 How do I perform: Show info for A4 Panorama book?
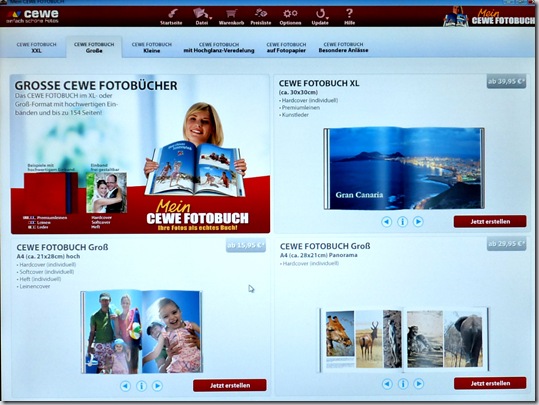tap(403, 384)
